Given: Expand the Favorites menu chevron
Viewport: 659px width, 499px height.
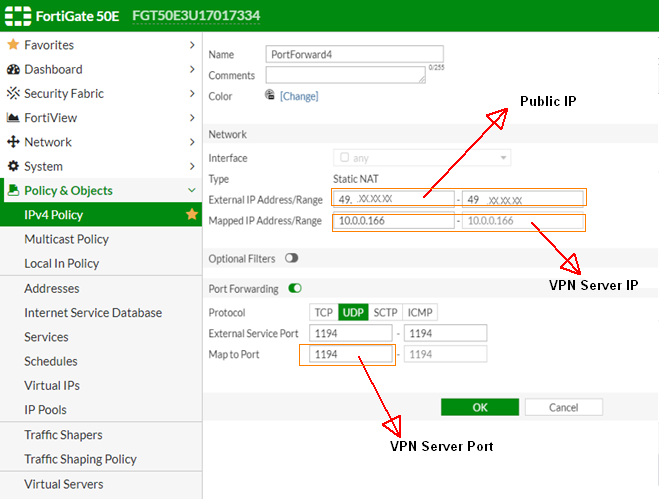Looking at the screenshot, I should (192, 45).
